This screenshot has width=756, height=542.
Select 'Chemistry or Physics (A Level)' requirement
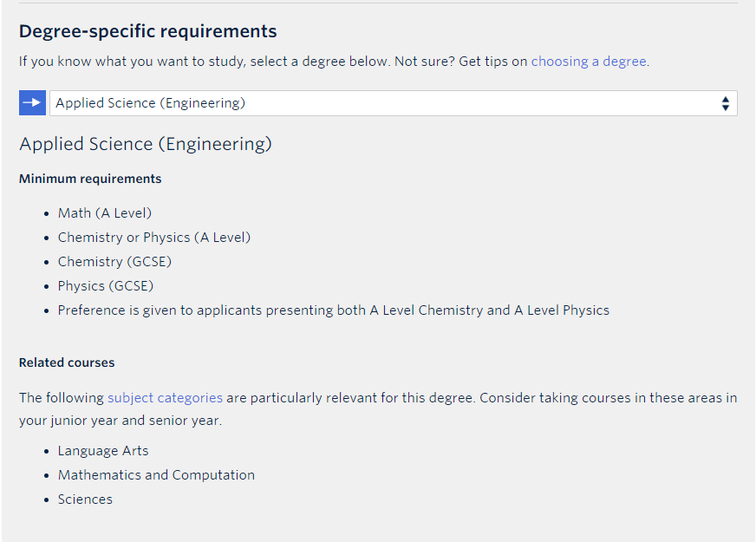[x=154, y=238]
